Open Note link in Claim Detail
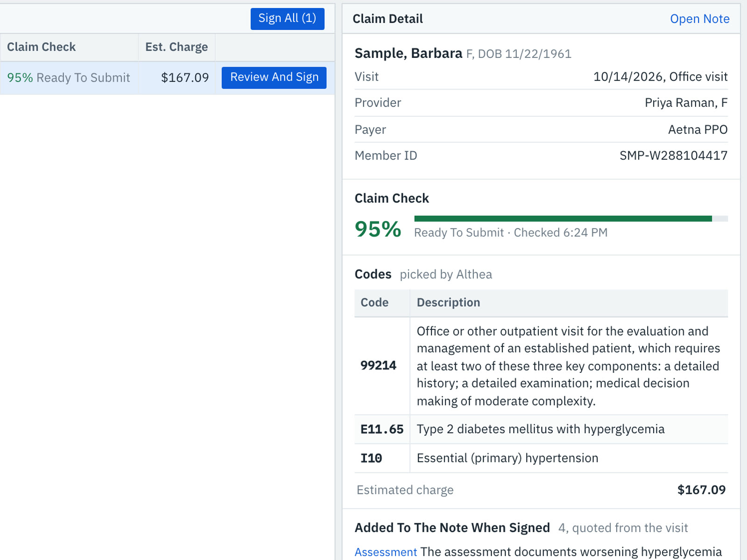The image size is (747, 560). pyautogui.click(x=699, y=19)
